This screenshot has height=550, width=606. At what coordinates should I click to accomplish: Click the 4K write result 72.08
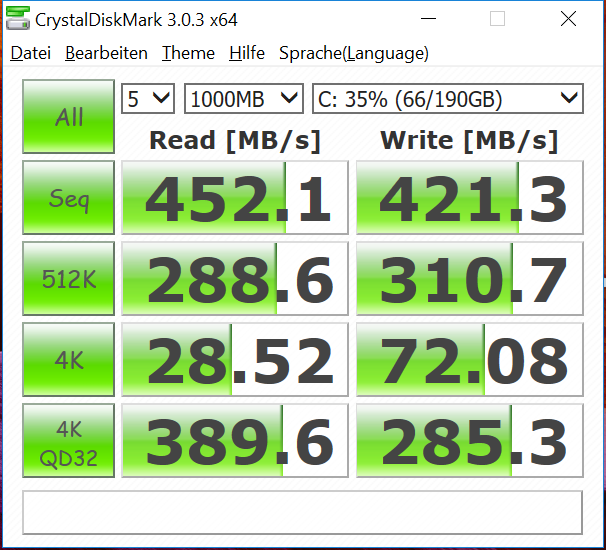[470, 359]
